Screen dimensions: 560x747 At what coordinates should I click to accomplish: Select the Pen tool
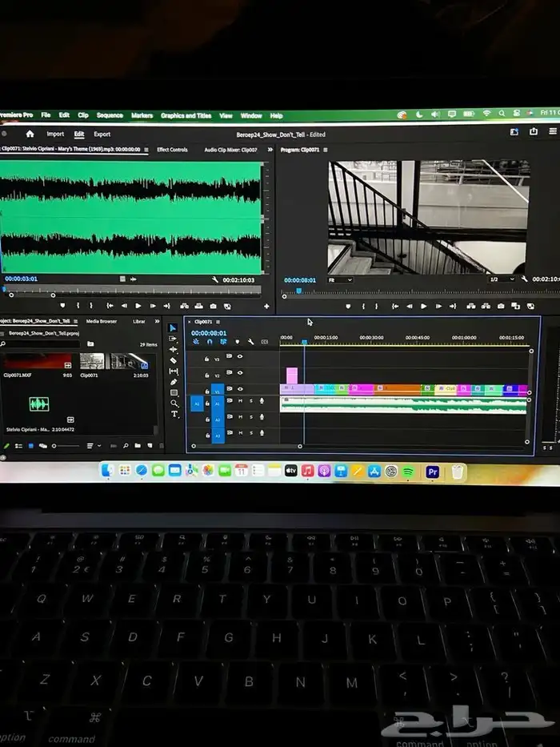pos(174,382)
